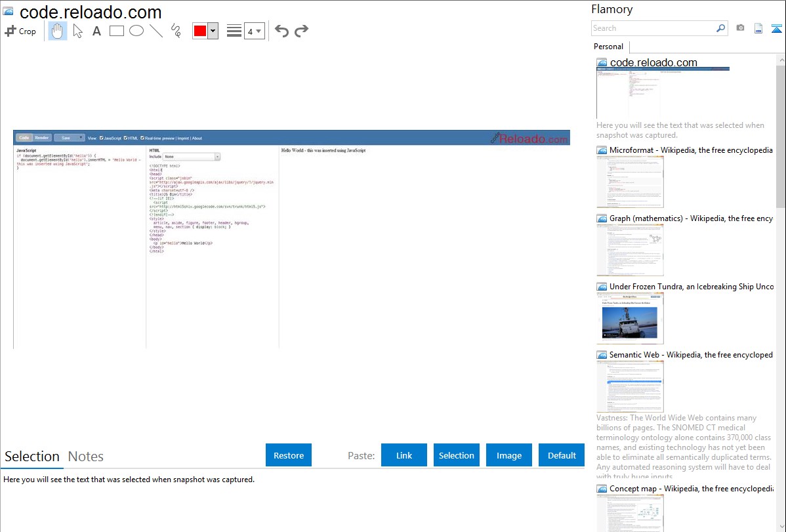This screenshot has height=532, width=786.
Task: Toggle Real-time preview checkbox in the snapshot
Action: [x=142, y=138]
